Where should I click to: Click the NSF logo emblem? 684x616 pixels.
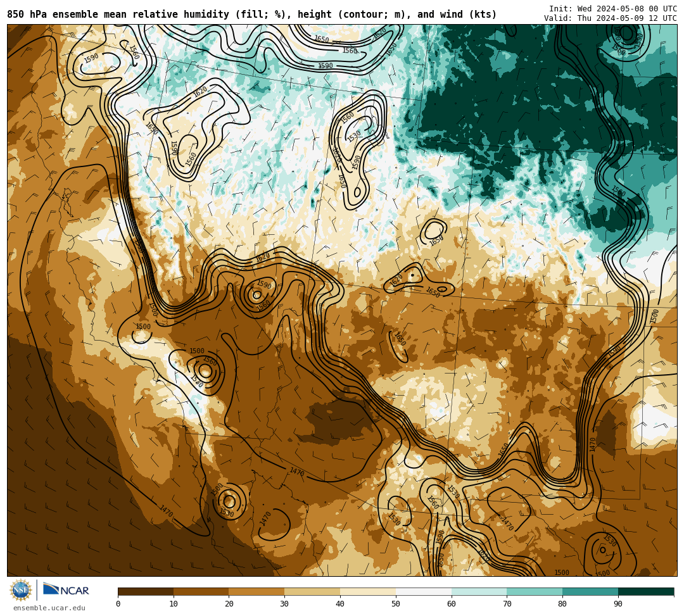pos(21,591)
